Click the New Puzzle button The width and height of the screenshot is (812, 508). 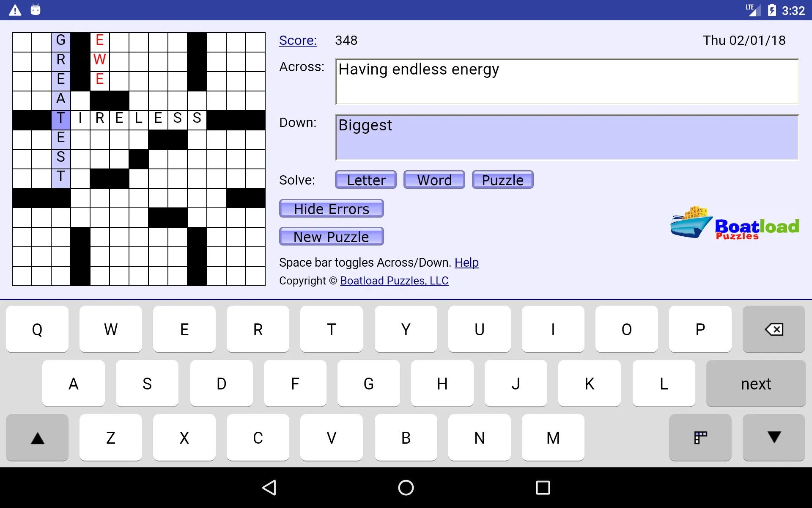point(332,237)
